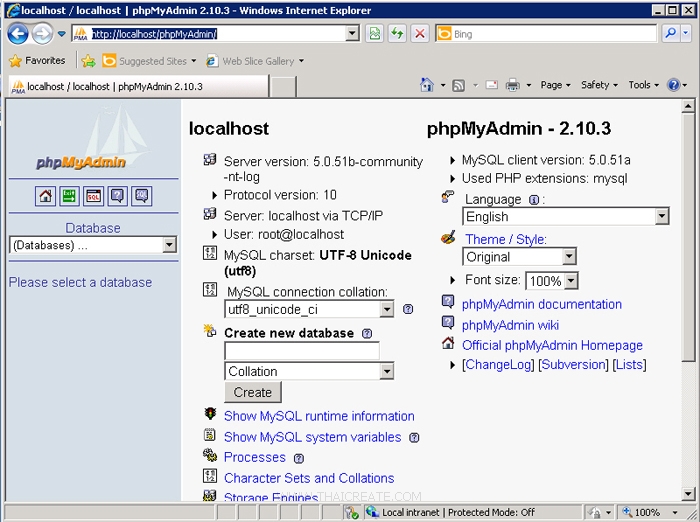Open the Recent Pages dropdown arrow
The height and width of the screenshot is (522, 700).
tap(62, 34)
